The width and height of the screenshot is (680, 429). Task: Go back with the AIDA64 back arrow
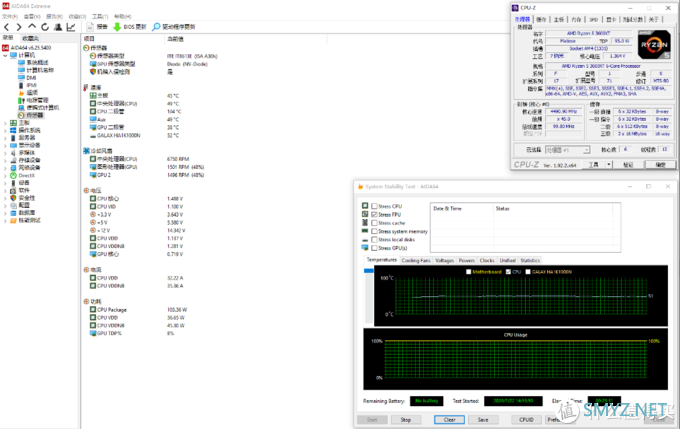pyautogui.click(x=7, y=27)
